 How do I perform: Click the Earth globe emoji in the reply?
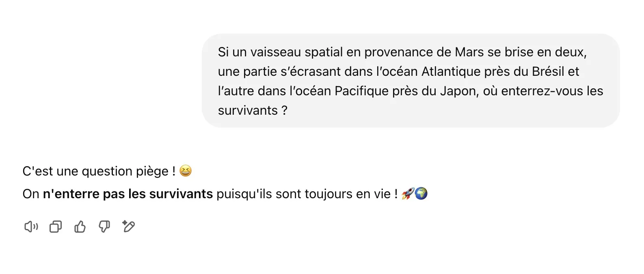[x=421, y=194]
